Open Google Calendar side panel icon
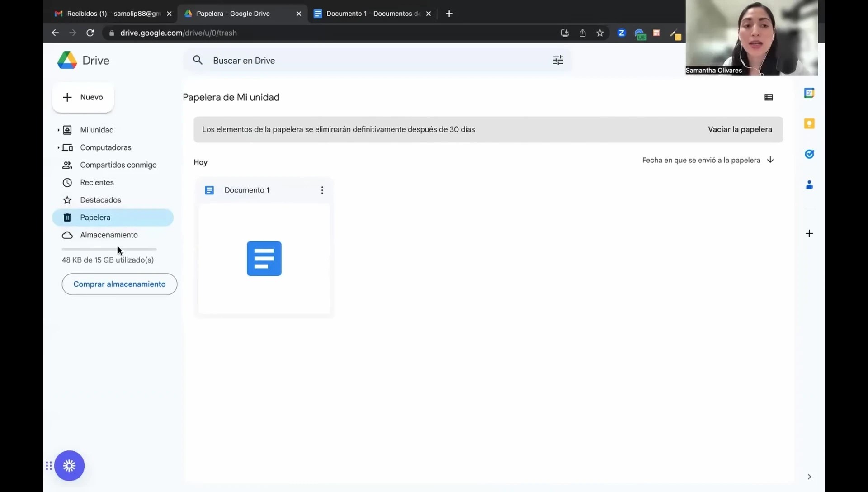The height and width of the screenshot is (492, 868). click(x=809, y=93)
